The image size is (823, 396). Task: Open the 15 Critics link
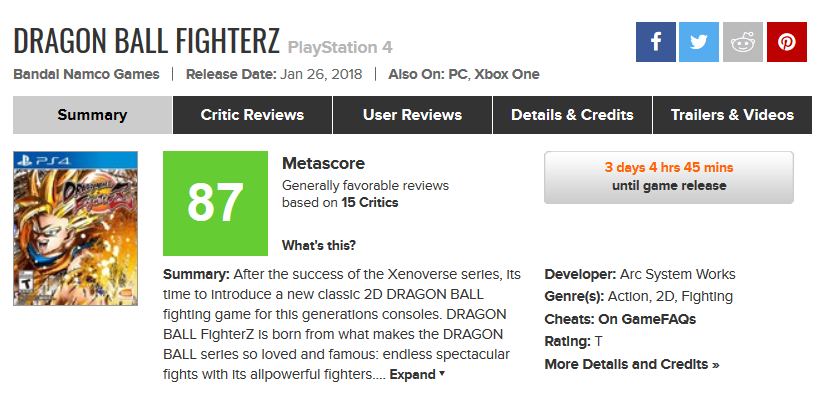pos(370,203)
